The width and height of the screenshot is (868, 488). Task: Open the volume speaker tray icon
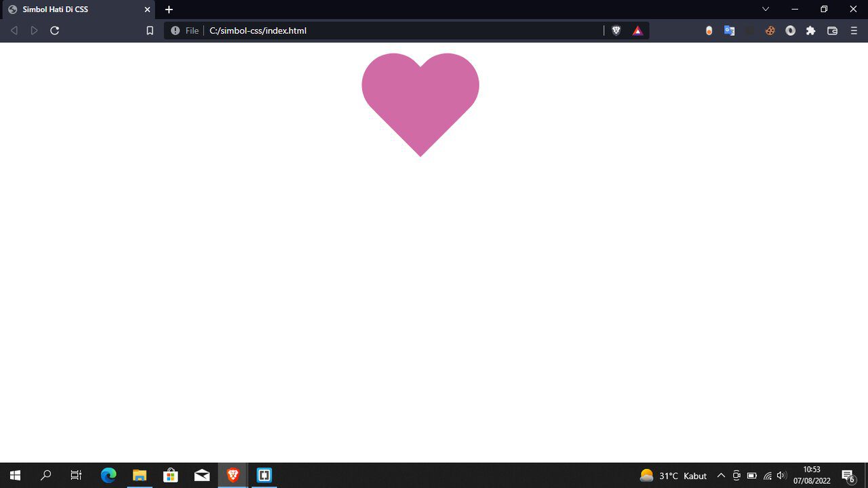[x=782, y=476]
